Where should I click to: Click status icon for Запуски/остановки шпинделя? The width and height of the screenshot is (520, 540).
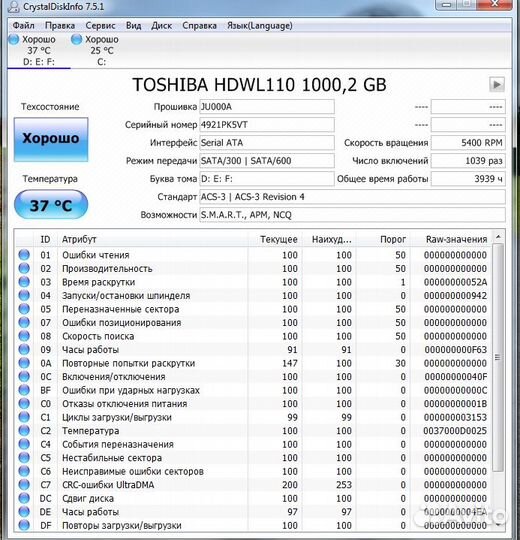click(24, 295)
